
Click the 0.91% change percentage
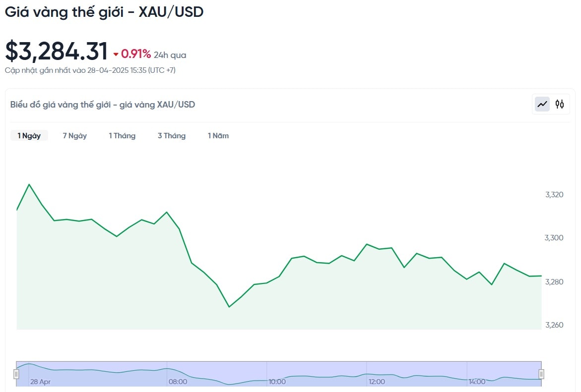(x=136, y=54)
